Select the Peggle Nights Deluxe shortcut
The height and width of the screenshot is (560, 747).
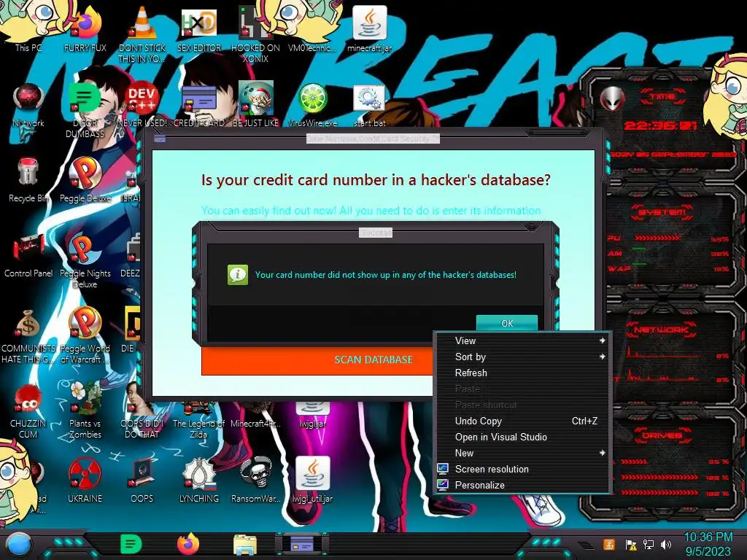click(85, 261)
